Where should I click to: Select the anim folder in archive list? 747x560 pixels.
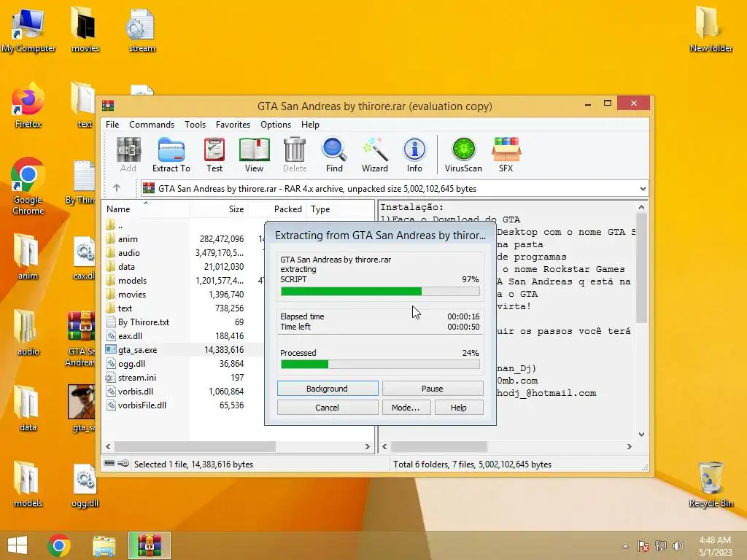pyautogui.click(x=128, y=239)
